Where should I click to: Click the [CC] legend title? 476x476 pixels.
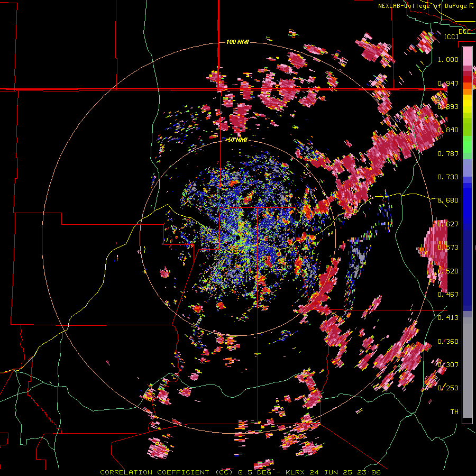[452, 36]
